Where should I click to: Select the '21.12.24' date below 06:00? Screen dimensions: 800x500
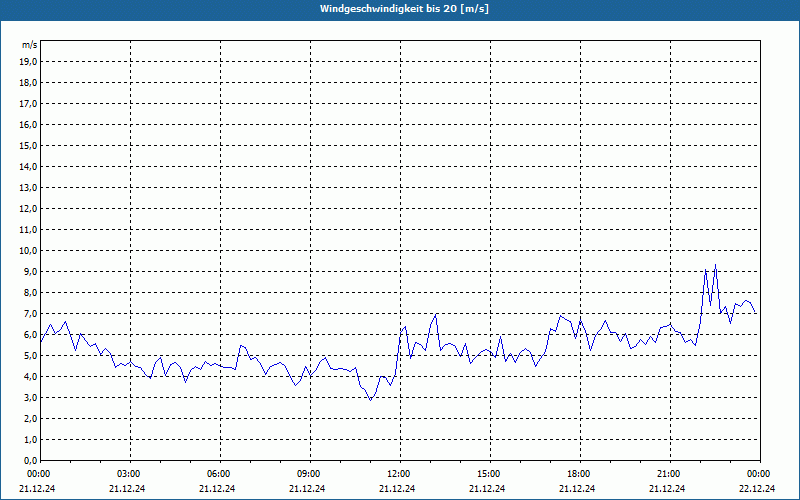[217, 488]
